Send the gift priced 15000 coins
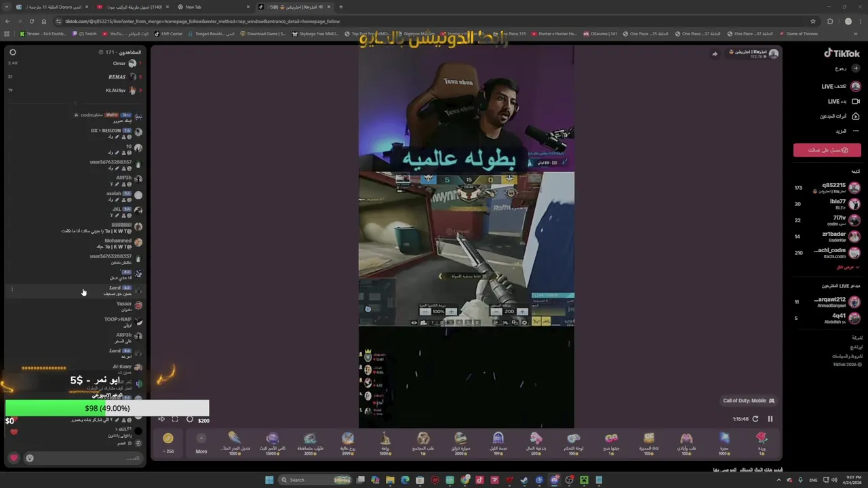Image resolution: width=868 pixels, height=488 pixels. click(272, 443)
